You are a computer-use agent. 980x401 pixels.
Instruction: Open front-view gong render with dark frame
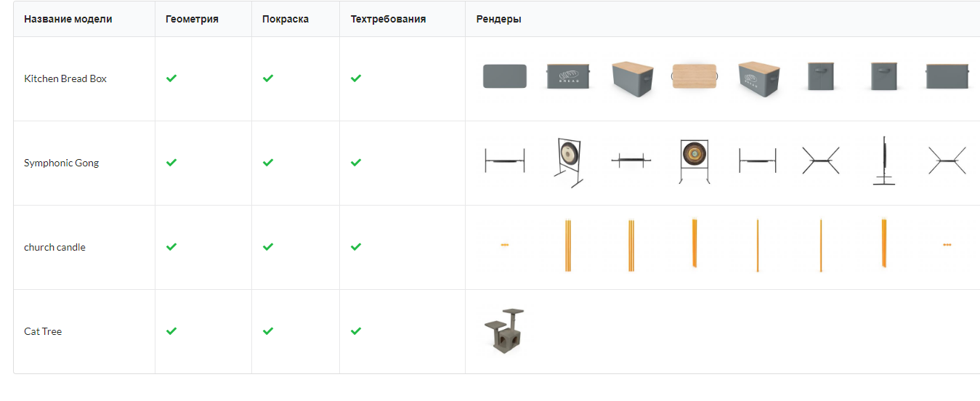tap(694, 161)
